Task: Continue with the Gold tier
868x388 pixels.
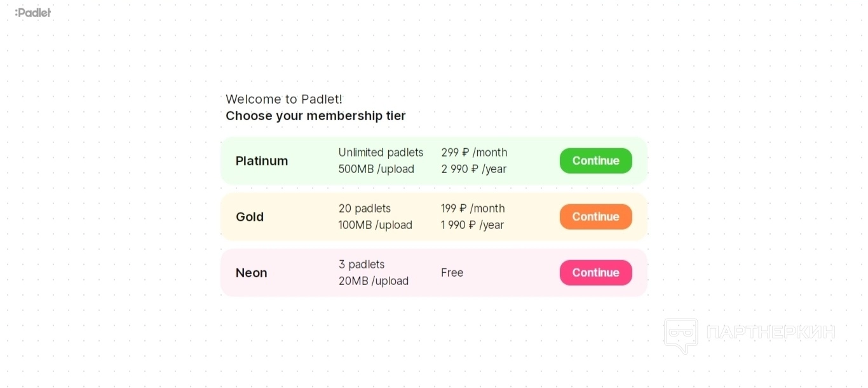Action: pyautogui.click(x=595, y=217)
